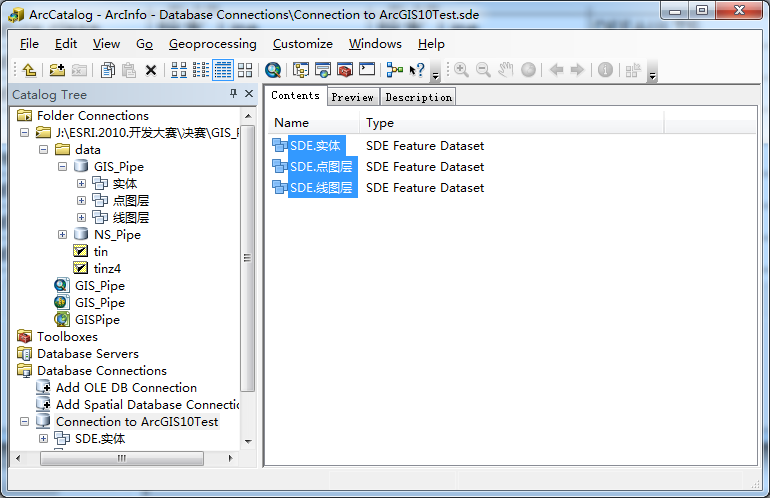
Task: Click the Delete X toolbar icon
Action: (151, 70)
